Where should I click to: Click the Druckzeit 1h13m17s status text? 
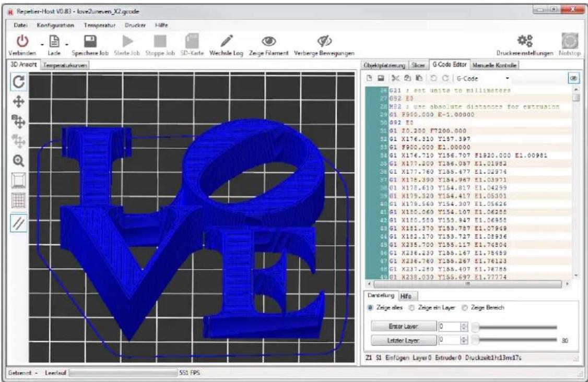click(493, 357)
